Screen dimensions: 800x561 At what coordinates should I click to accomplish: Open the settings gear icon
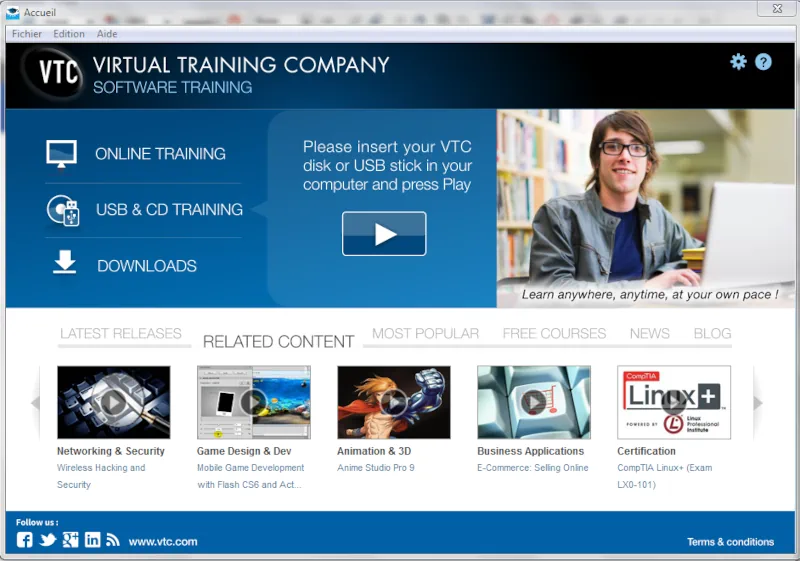point(738,62)
